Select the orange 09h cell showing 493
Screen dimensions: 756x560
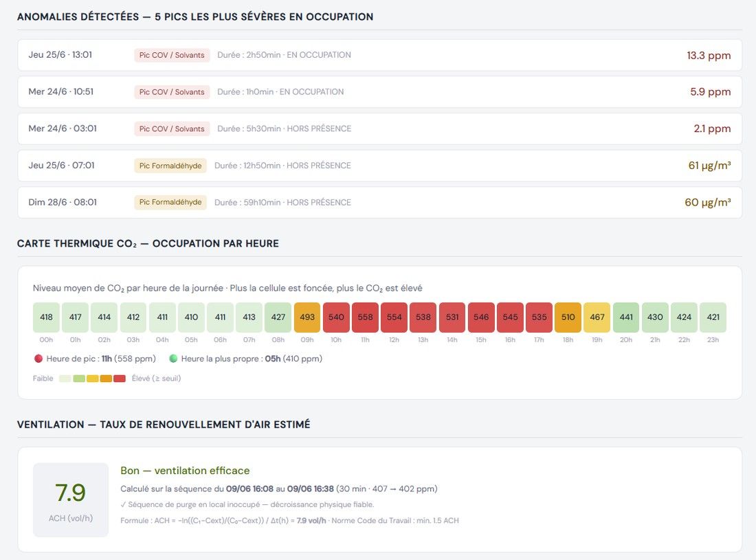pos(307,317)
